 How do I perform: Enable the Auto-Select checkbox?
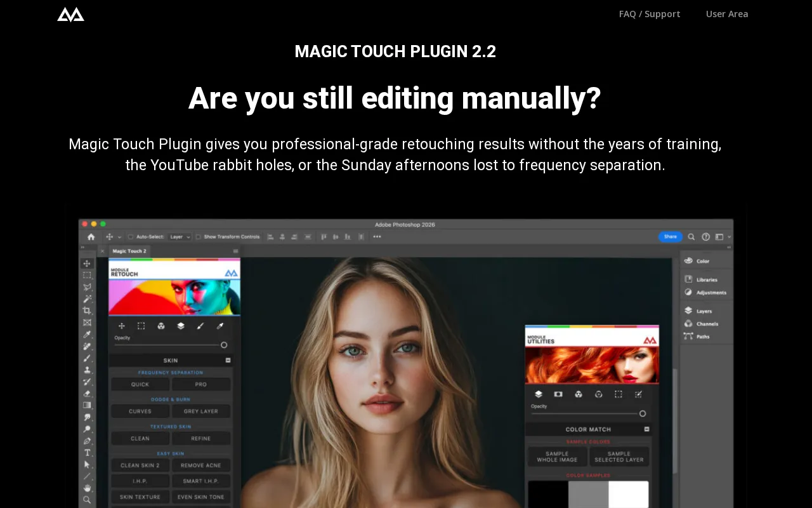click(131, 237)
